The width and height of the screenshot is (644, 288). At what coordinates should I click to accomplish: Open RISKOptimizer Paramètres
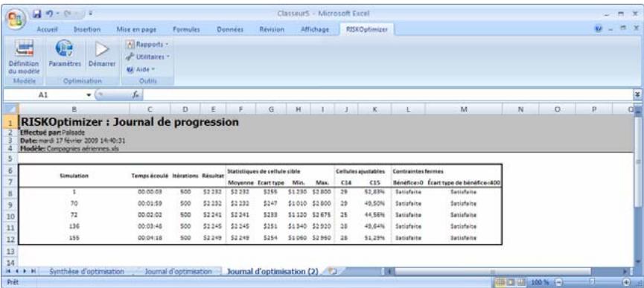tap(65, 54)
